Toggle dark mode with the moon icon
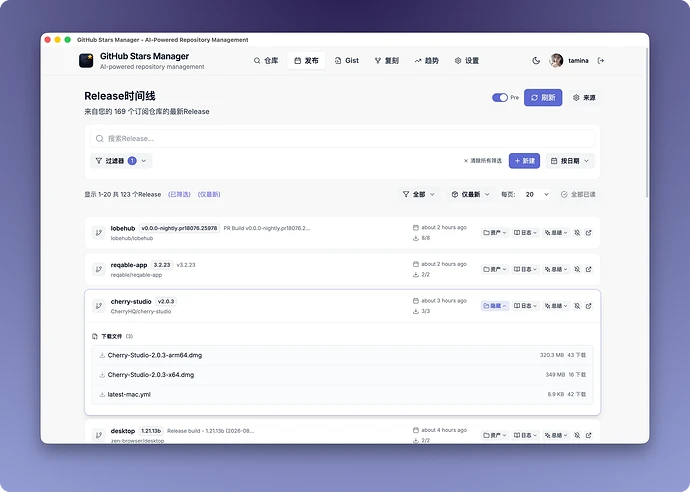Viewport: 690px width, 492px height. (536, 60)
